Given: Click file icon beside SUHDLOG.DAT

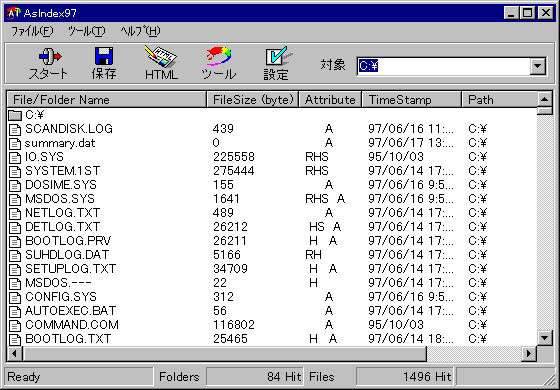Looking at the screenshot, I should pos(15,255).
